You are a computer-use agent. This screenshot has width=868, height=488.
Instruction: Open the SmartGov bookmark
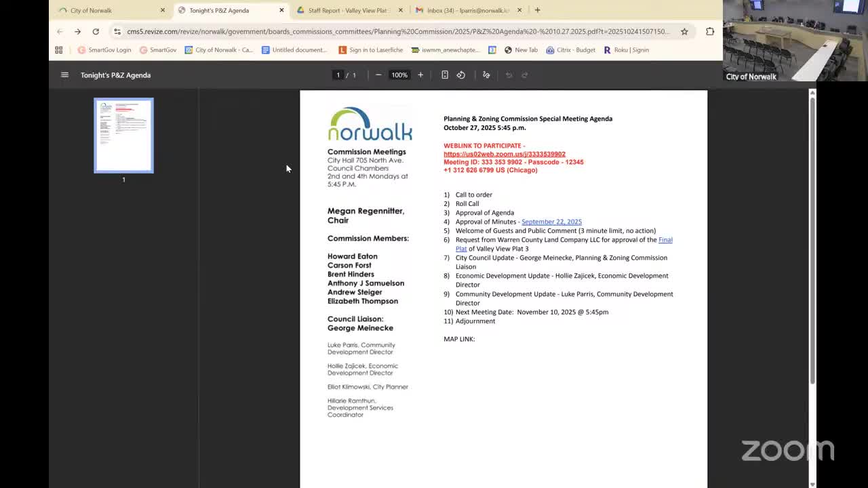click(158, 49)
